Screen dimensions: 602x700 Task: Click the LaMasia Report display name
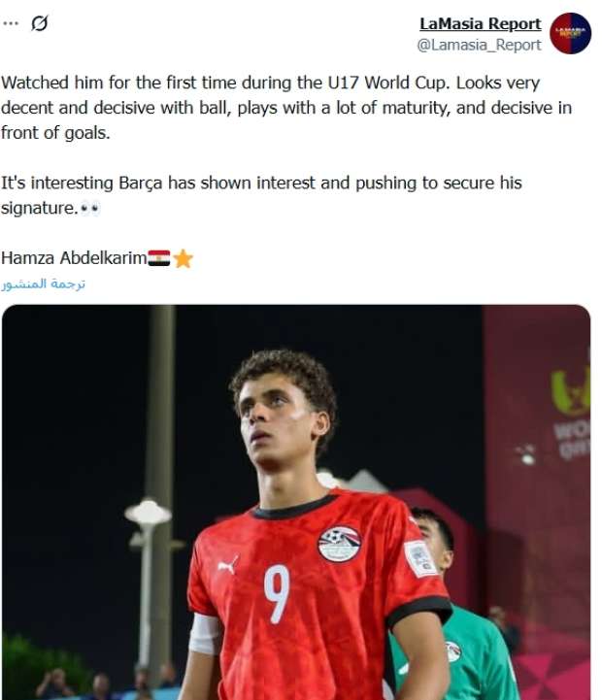click(480, 23)
